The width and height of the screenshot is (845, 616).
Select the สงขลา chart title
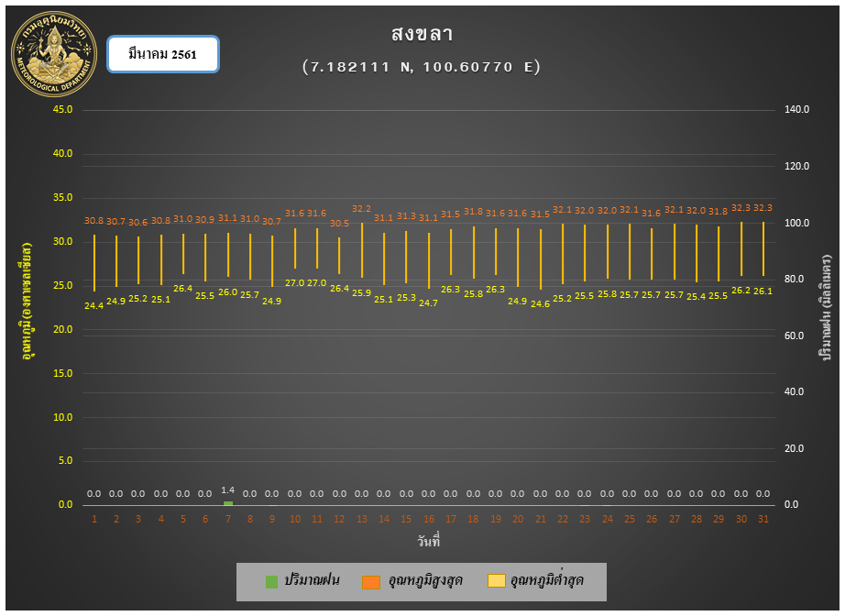[422, 35]
